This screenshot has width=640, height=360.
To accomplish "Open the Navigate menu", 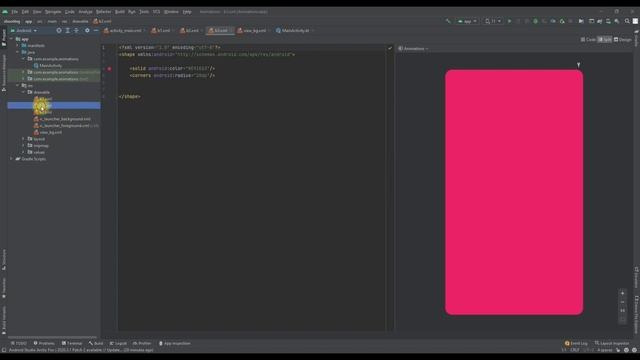I will pyautogui.click(x=53, y=12).
